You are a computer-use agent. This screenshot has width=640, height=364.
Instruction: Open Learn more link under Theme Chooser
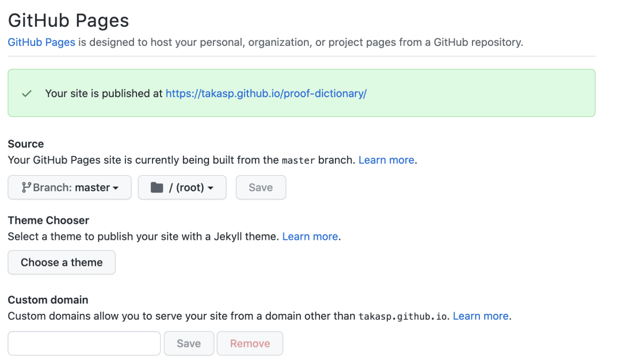click(310, 236)
